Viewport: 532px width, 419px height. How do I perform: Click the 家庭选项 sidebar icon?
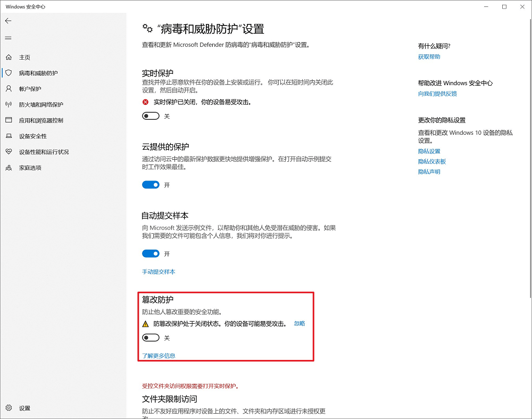coord(10,168)
